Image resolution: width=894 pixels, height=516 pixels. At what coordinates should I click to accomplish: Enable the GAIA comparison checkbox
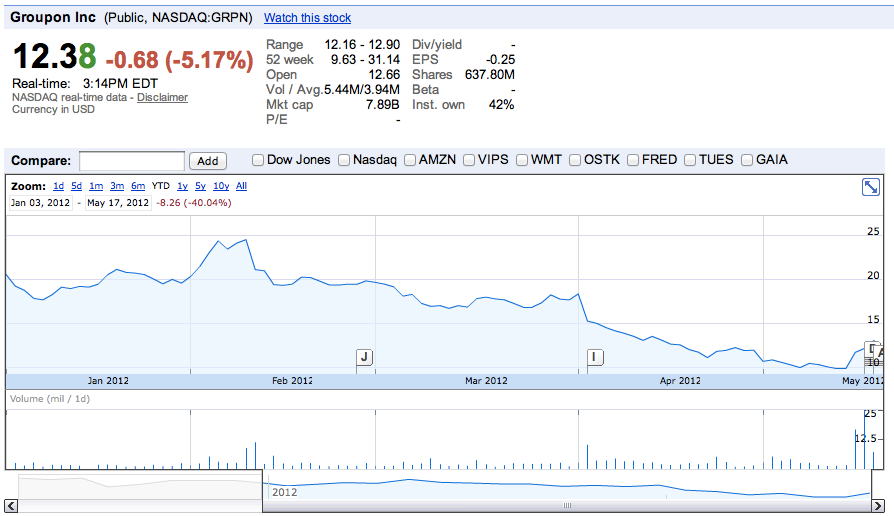747,160
